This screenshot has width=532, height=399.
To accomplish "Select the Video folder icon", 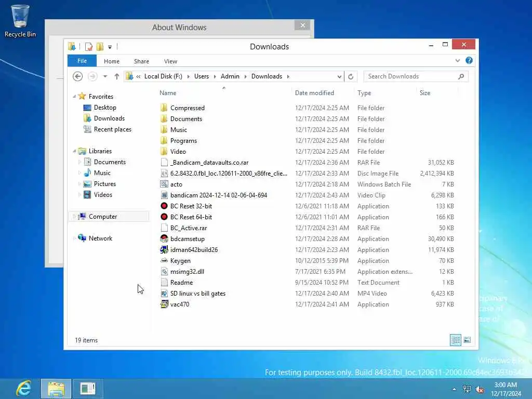I will point(164,151).
